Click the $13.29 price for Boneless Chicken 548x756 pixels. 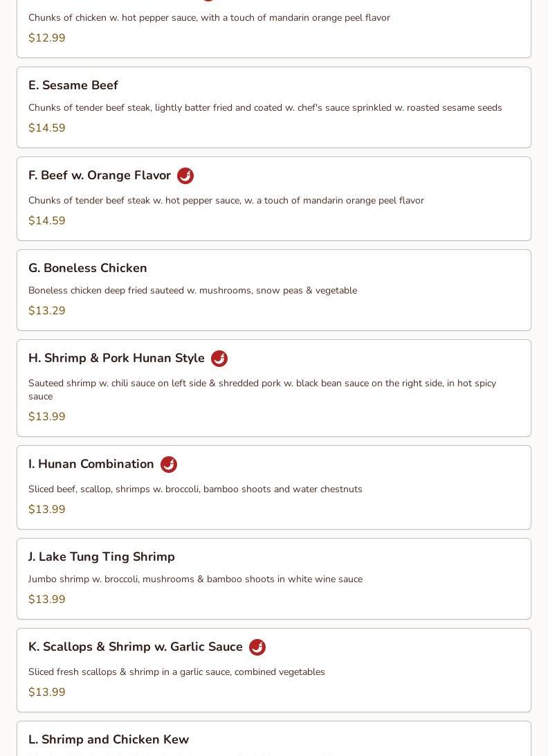(47, 310)
